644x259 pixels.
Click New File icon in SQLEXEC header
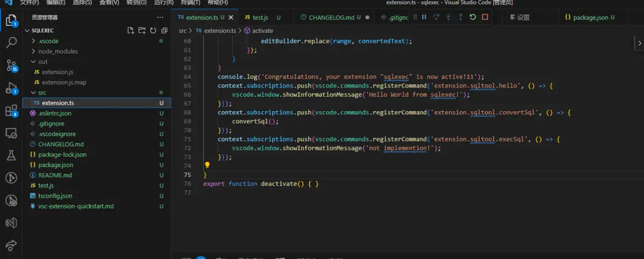click(130, 31)
